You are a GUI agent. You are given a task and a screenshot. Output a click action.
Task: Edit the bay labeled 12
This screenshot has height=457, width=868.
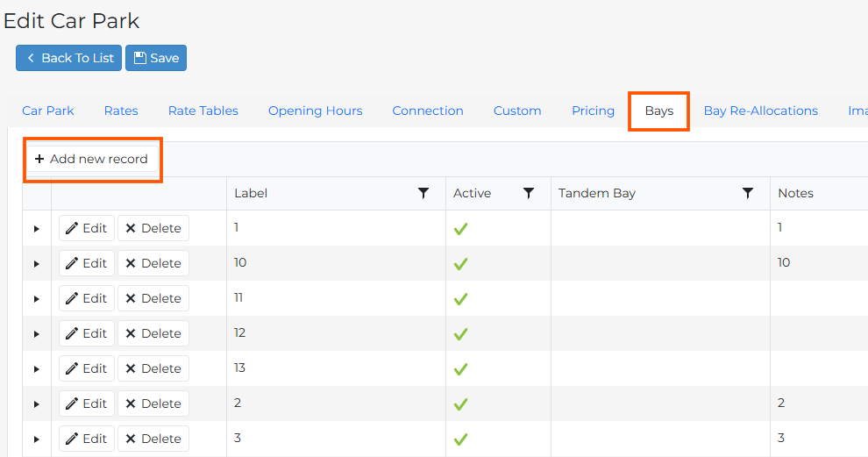tap(87, 333)
